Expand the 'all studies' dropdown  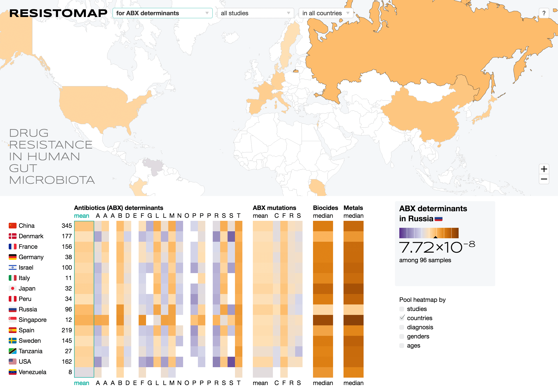coord(255,13)
